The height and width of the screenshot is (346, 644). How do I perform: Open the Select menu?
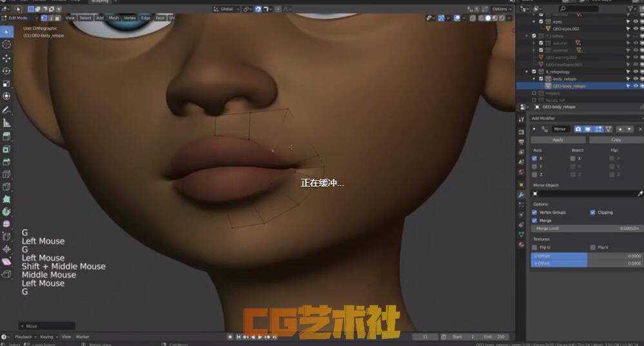pyautogui.click(x=86, y=17)
